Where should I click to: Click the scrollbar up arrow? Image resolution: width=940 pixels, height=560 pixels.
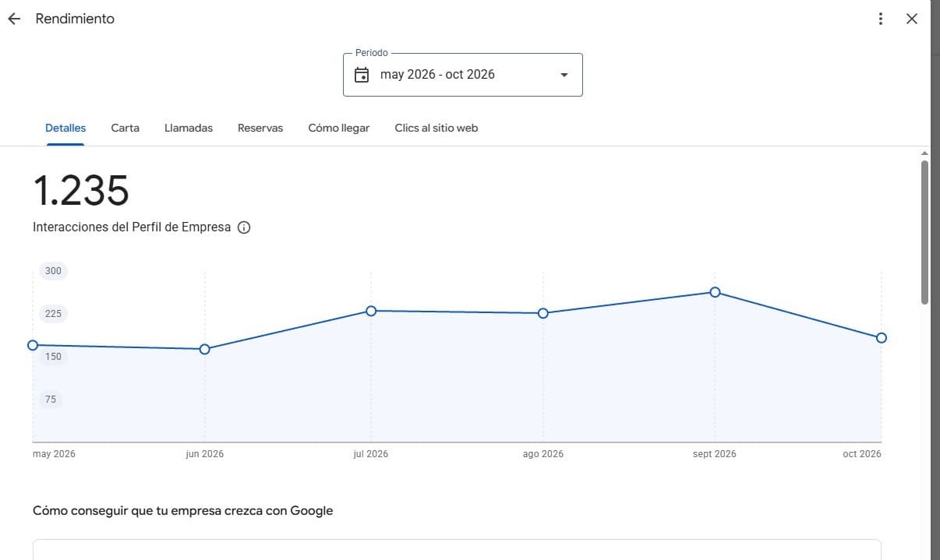pyautogui.click(x=924, y=153)
